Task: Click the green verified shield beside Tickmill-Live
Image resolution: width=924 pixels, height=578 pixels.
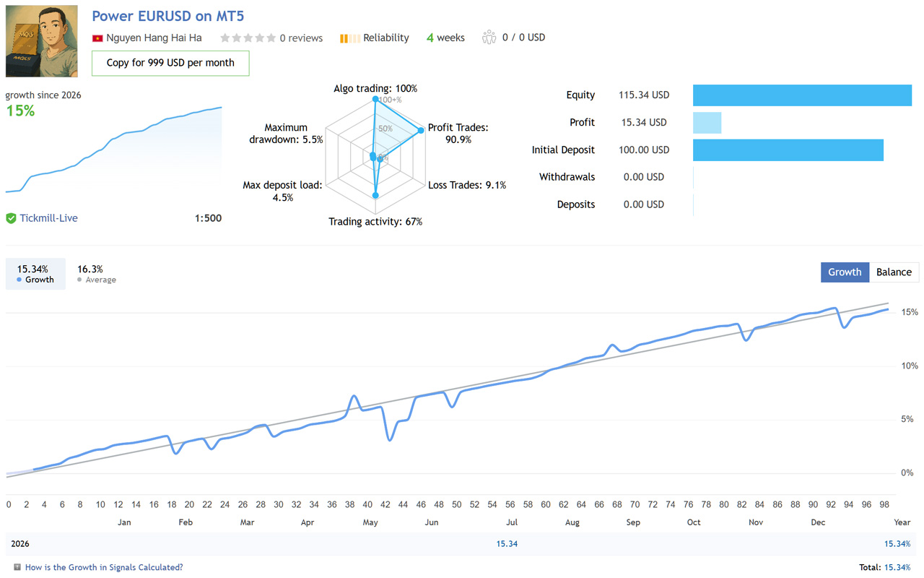Action: [11, 218]
